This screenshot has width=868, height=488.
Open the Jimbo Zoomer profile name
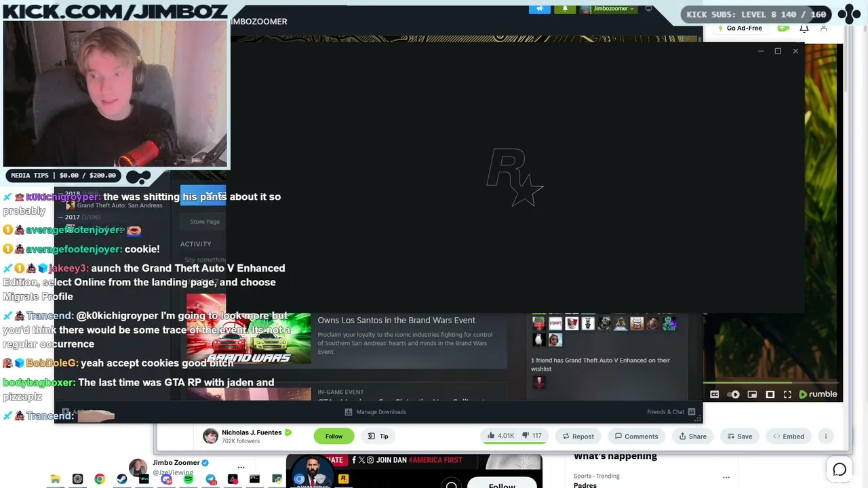[176, 462]
